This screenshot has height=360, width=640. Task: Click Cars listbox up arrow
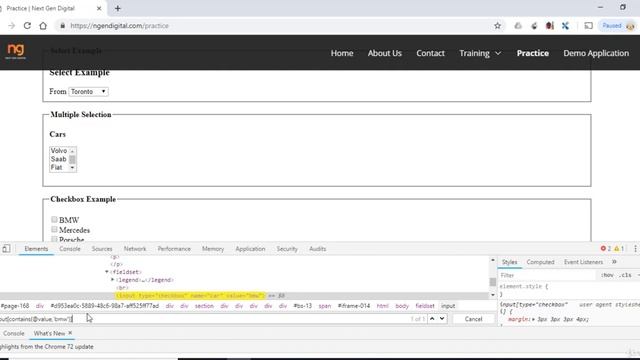(72, 151)
